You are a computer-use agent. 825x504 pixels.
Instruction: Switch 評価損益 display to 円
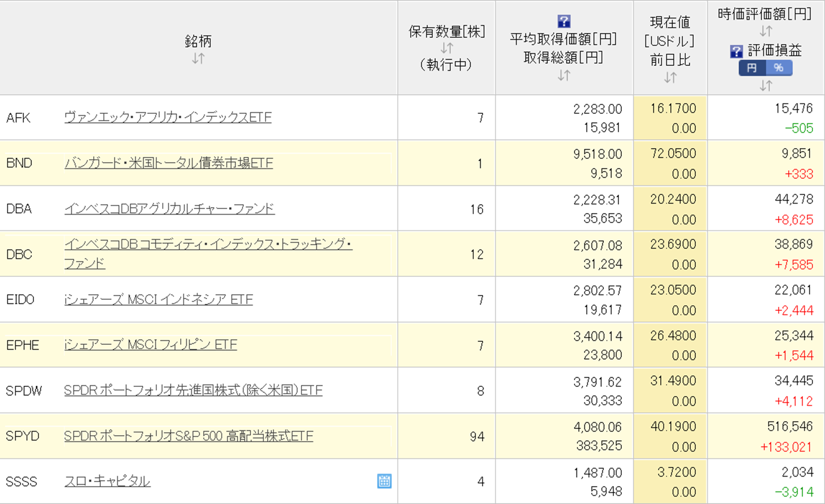752,68
